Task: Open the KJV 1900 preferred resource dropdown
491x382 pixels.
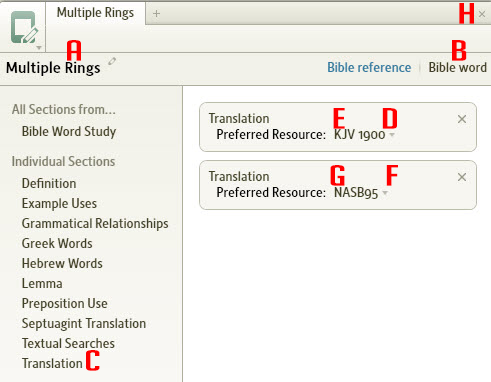Action: point(392,135)
